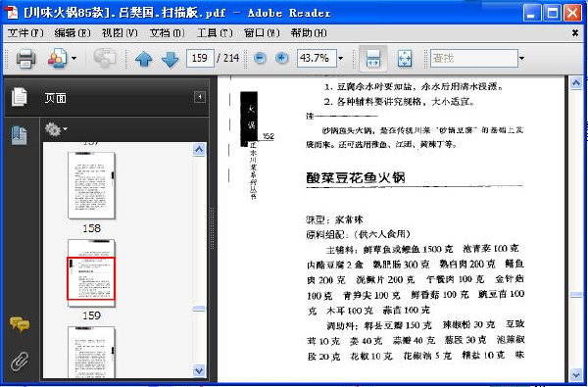Click the find search box
This screenshot has height=387, width=588.
[x=474, y=58]
